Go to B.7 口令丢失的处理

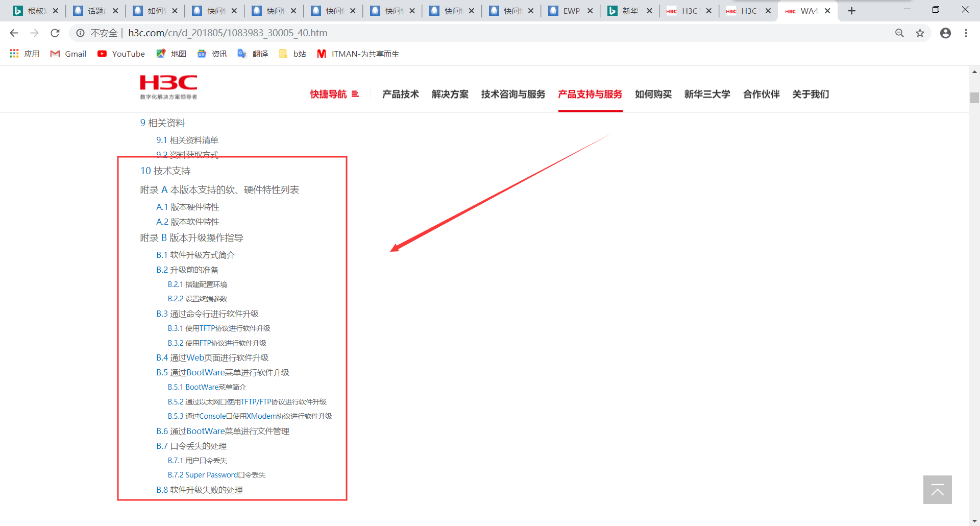pyautogui.click(x=191, y=446)
